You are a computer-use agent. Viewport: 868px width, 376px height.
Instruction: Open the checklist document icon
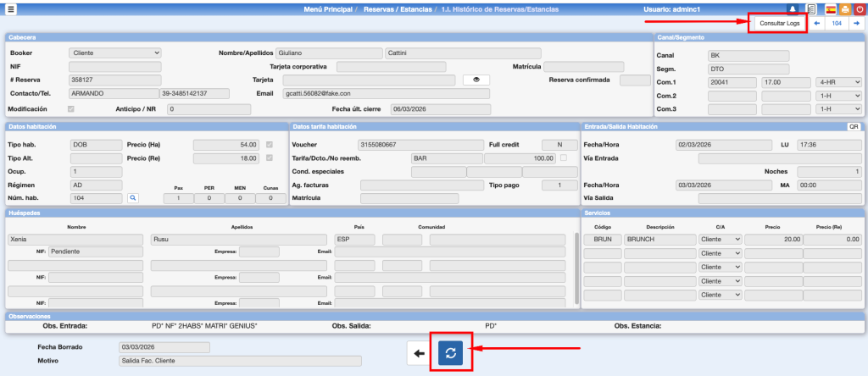811,9
